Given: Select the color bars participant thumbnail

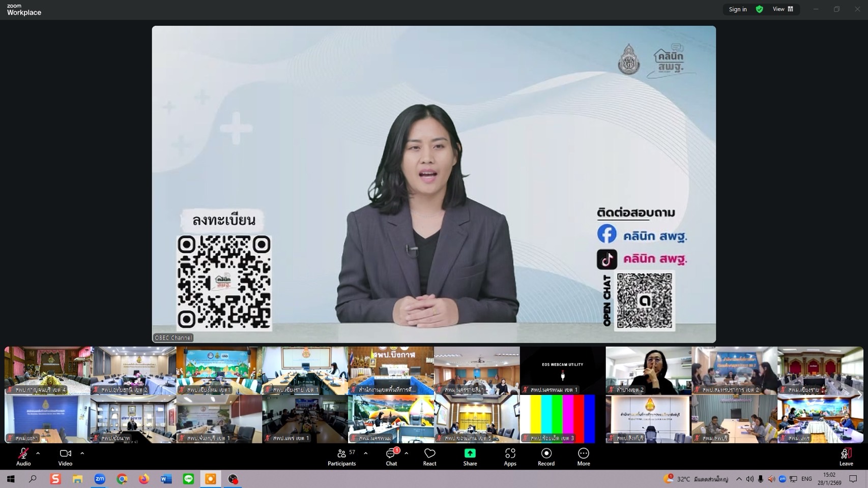Looking at the screenshot, I should [562, 419].
